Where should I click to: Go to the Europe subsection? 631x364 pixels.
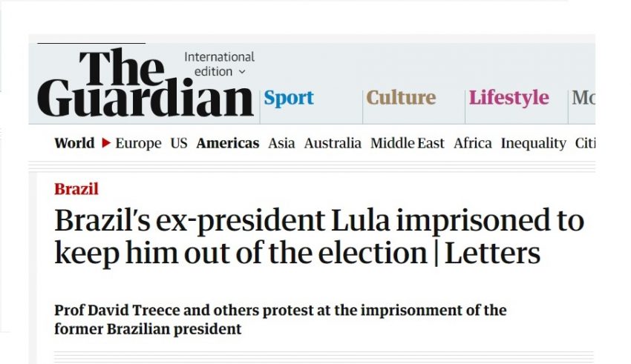(138, 143)
